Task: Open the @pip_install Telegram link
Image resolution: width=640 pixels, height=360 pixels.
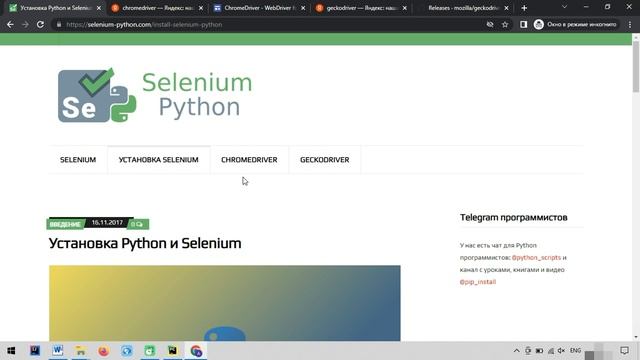Action: [478, 282]
